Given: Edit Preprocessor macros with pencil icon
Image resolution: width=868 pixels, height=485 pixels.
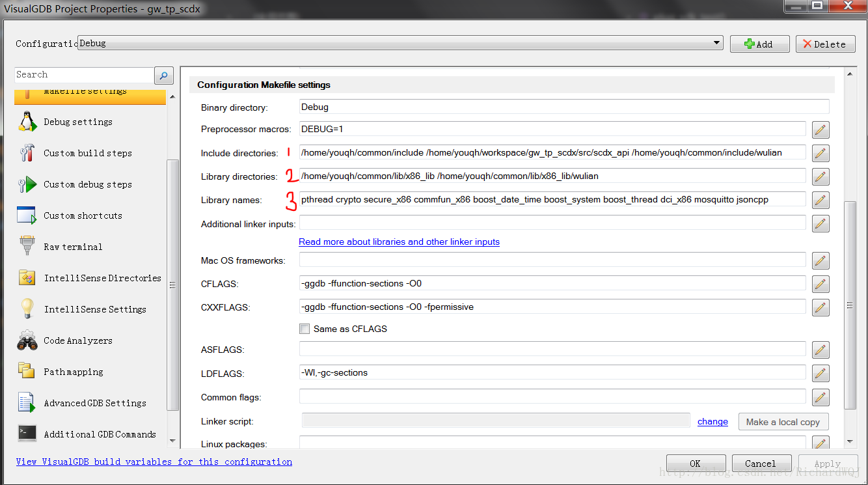Looking at the screenshot, I should point(821,130).
